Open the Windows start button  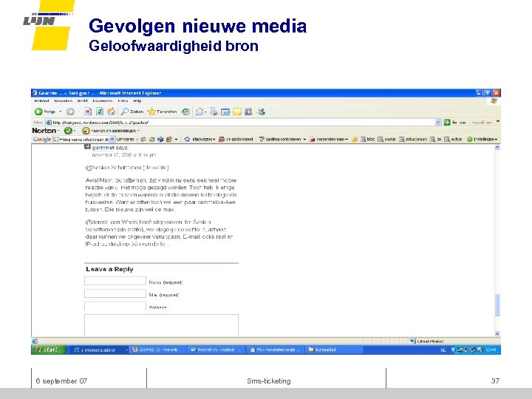[48, 349]
